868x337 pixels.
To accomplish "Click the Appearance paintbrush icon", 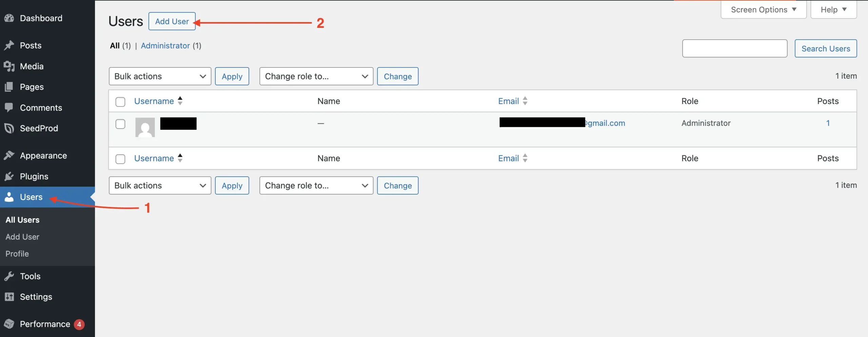I will tap(9, 155).
